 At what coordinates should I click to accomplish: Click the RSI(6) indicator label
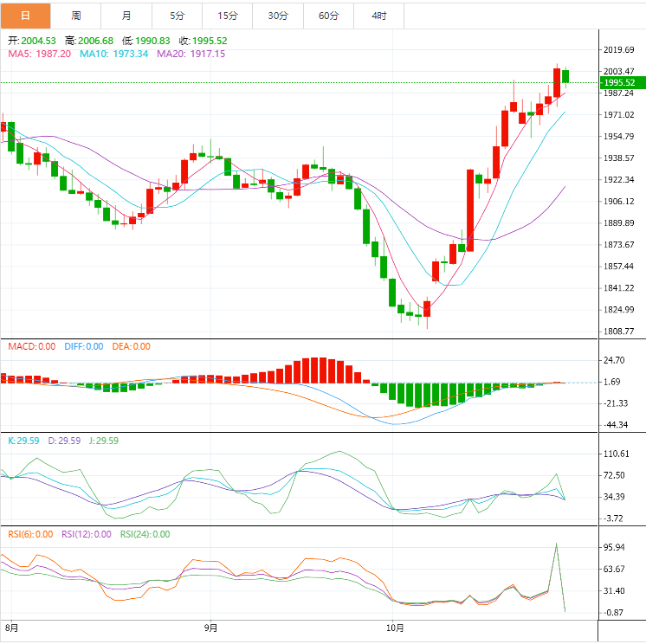[31, 534]
